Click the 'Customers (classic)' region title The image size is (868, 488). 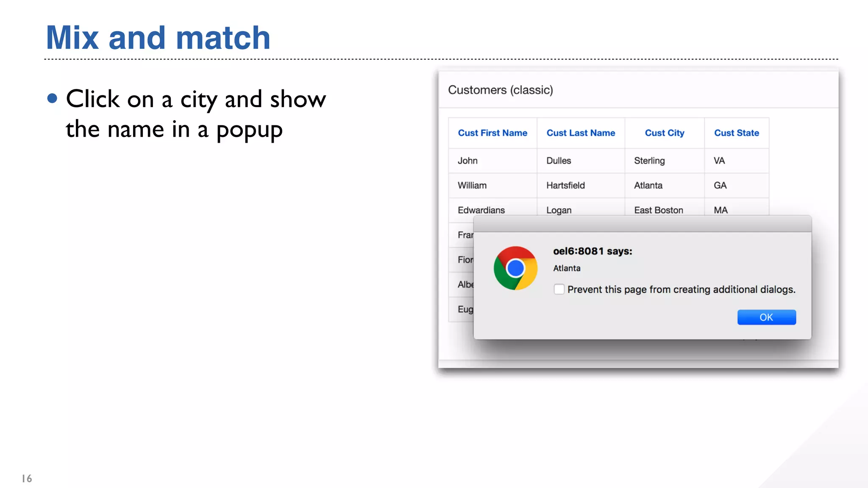coord(501,90)
